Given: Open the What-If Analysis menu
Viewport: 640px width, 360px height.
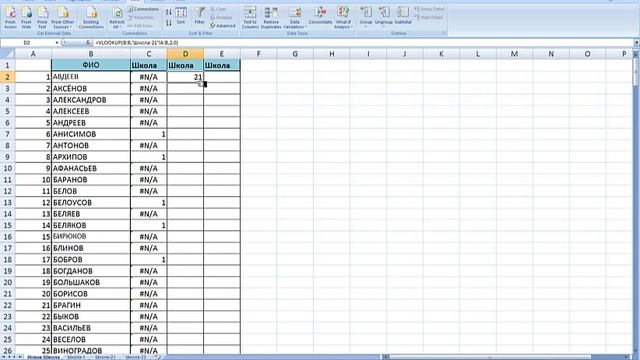Looking at the screenshot, I should coord(343,18).
